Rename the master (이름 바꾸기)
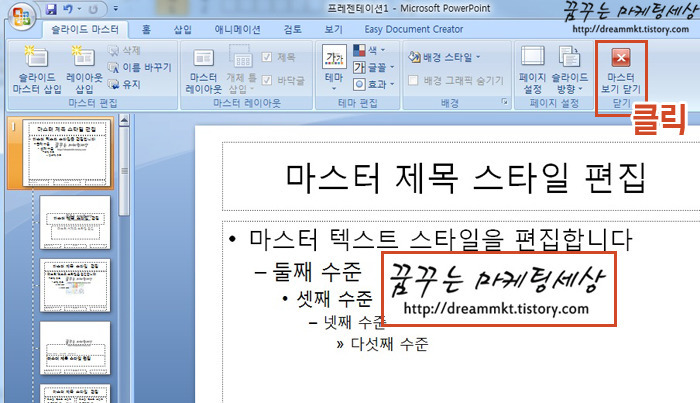The image size is (700, 403). tap(140, 67)
